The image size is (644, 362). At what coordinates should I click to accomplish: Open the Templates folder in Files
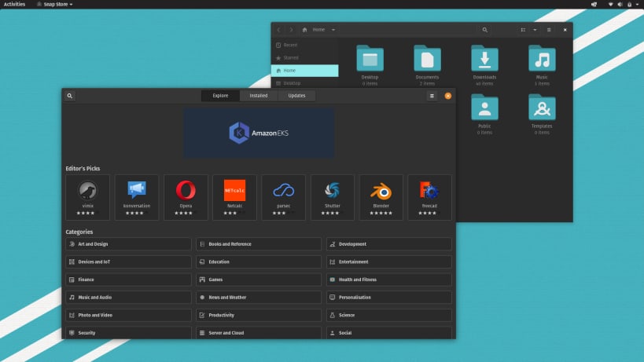[x=542, y=115]
